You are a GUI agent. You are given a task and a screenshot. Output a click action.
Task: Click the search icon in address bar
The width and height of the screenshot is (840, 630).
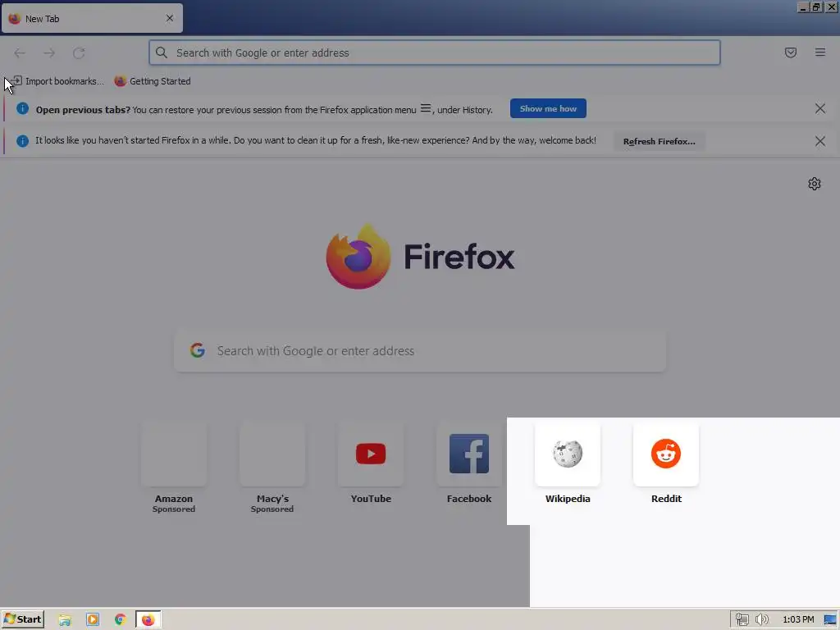162,52
